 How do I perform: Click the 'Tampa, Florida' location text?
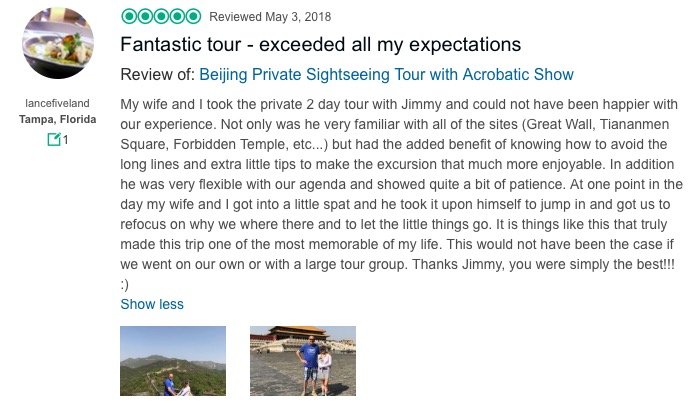(58, 120)
